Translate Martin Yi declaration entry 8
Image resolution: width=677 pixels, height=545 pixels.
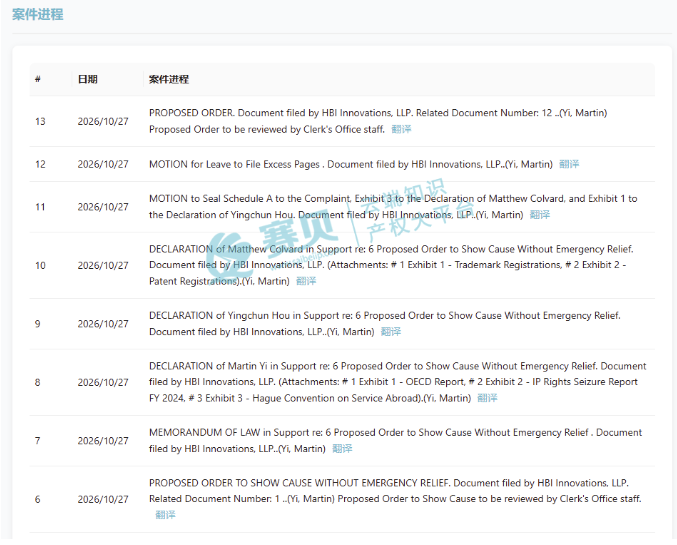487,398
